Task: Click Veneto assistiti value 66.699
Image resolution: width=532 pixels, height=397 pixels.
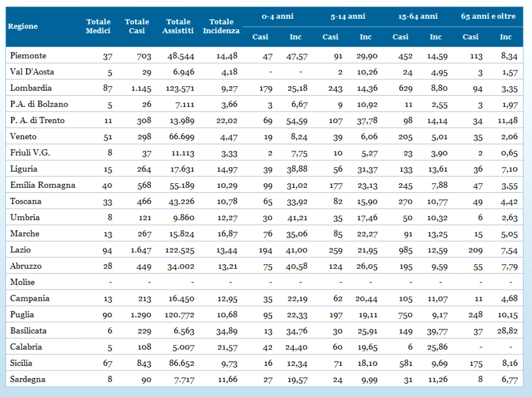Action: pyautogui.click(x=182, y=137)
